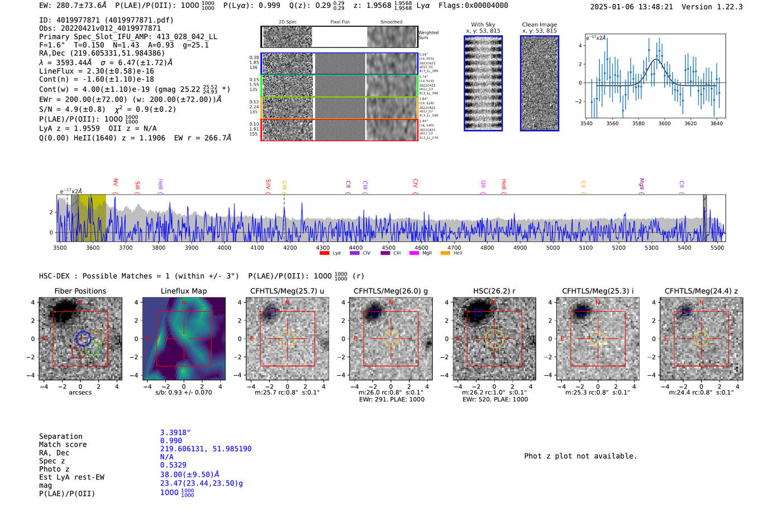Click the Gaussian emission line fit plot
782x532 pixels.
click(655, 76)
